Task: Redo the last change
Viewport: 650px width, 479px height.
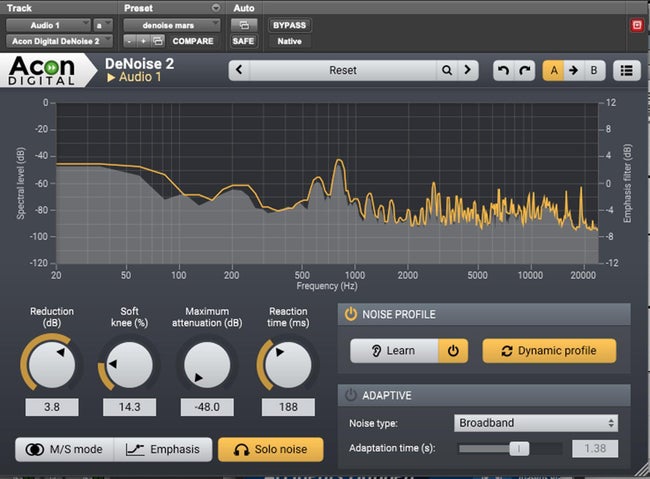Action: [524, 71]
